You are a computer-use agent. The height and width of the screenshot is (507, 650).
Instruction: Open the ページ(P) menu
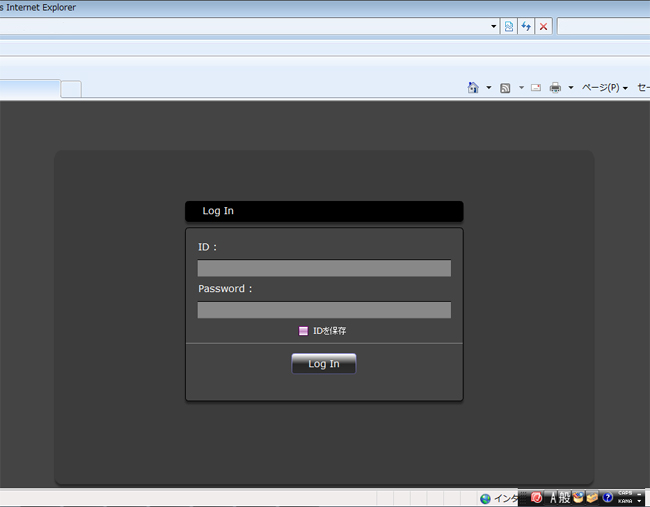tap(604, 88)
